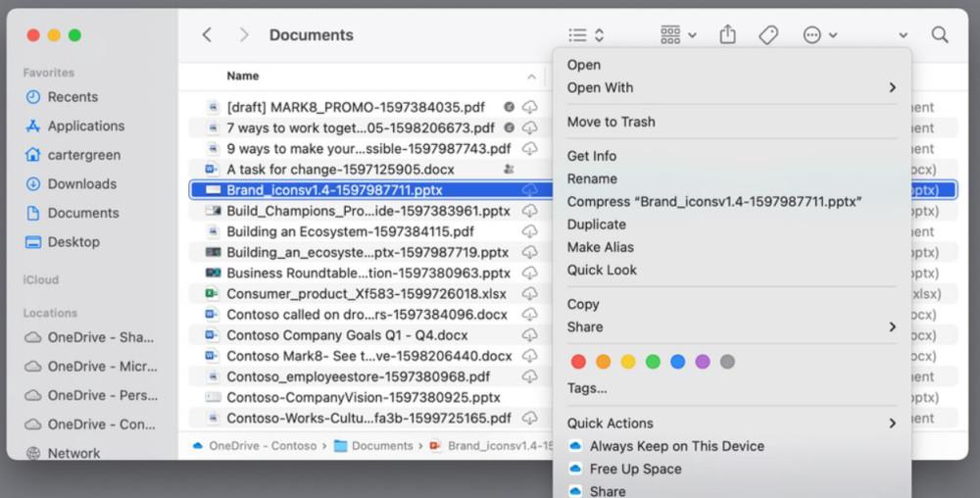Choose Duplicate in the context menu
The image size is (980, 498).
(596, 224)
